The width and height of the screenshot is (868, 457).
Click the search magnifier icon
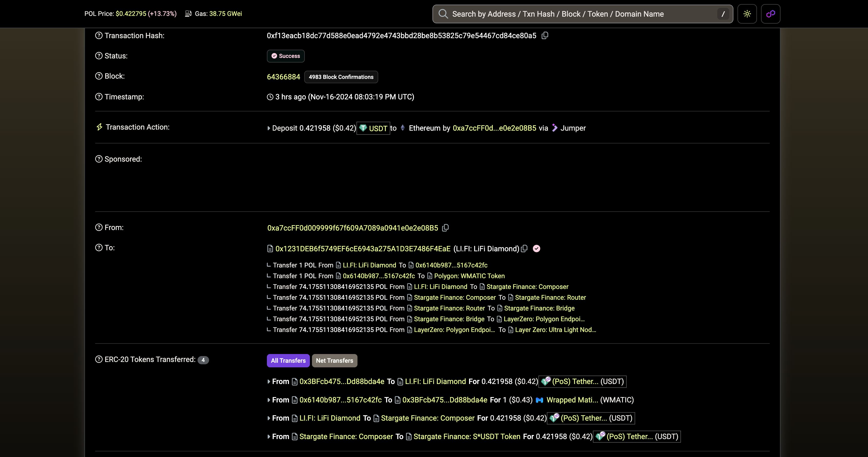coord(443,14)
